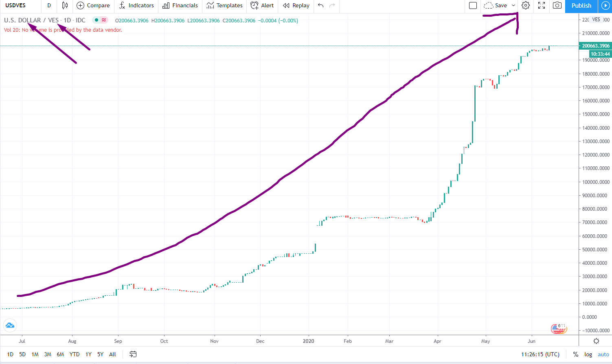Click the select layout square icon
612x364 pixels.
tap(473, 6)
